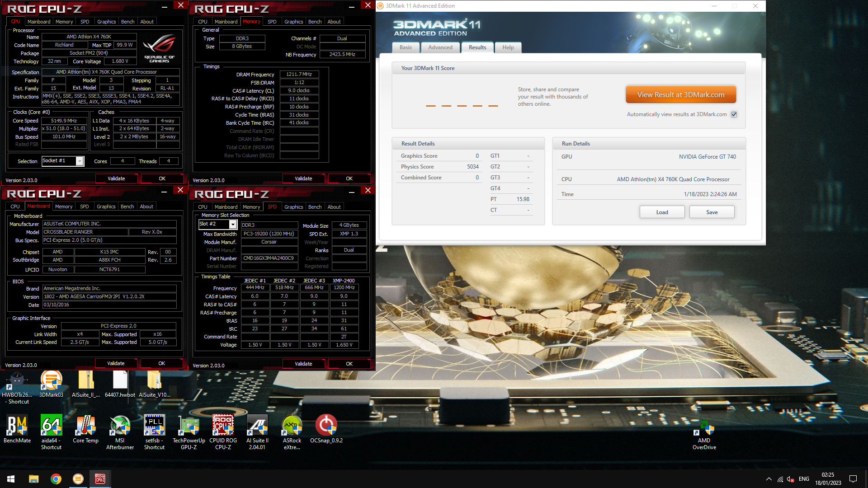Open Mainboard tab in top-left CPU-Z window
The height and width of the screenshot is (488, 868).
(39, 22)
